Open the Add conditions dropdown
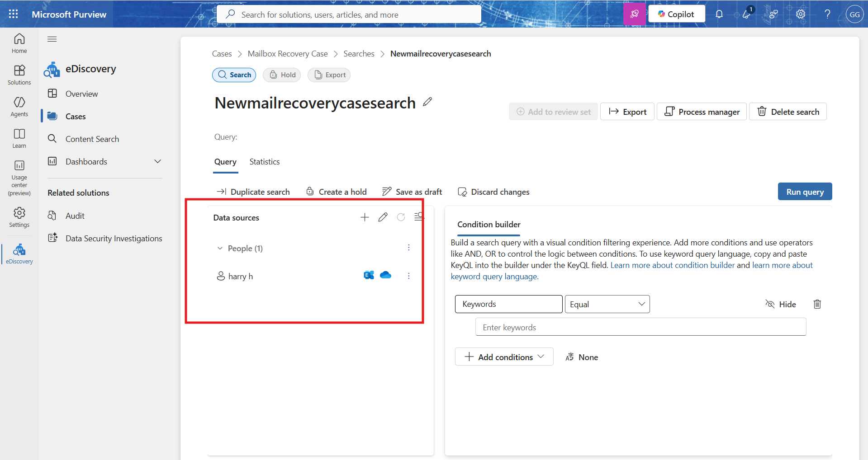This screenshot has height=460, width=868. point(504,357)
